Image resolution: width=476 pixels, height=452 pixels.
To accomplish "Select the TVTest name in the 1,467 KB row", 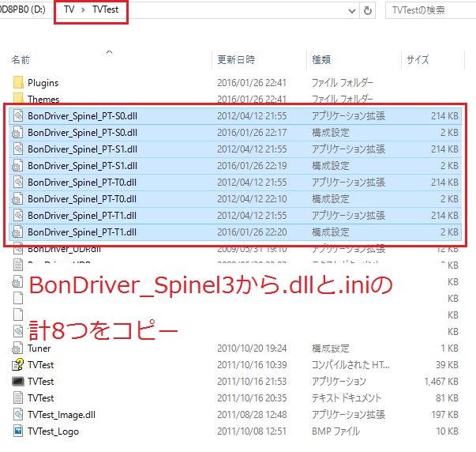I will 40,381.
